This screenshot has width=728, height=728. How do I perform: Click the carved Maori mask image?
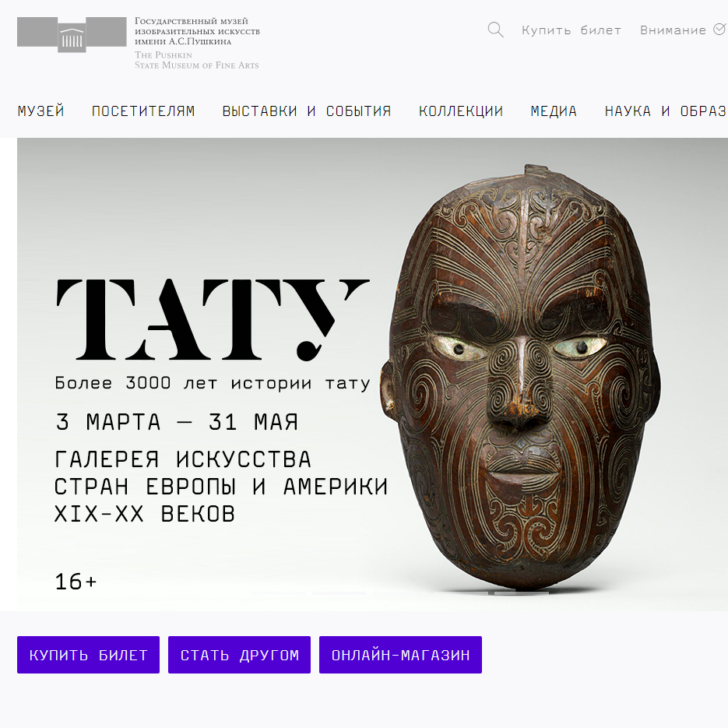(520, 377)
